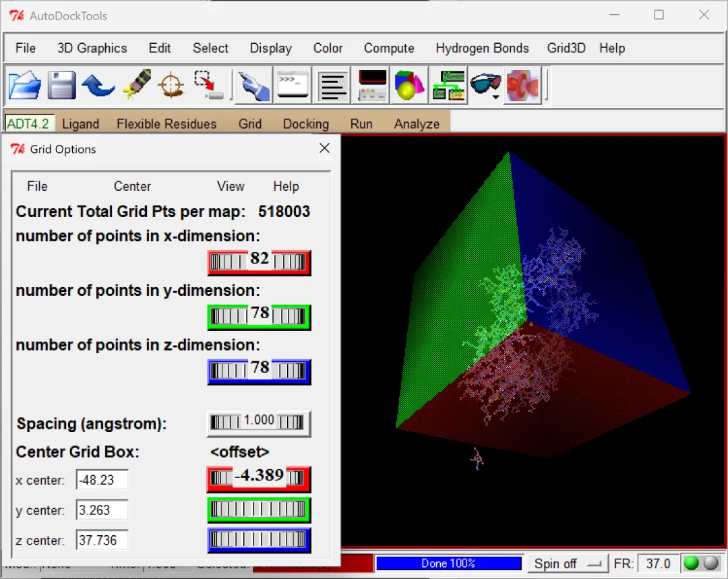Viewport: 728px width, 579px height.
Task: Click the z center input field
Action: pyautogui.click(x=102, y=540)
